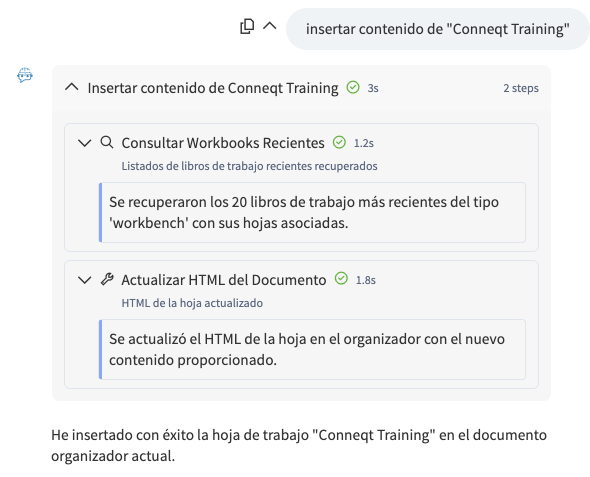Open the 2 steps link

[521, 88]
